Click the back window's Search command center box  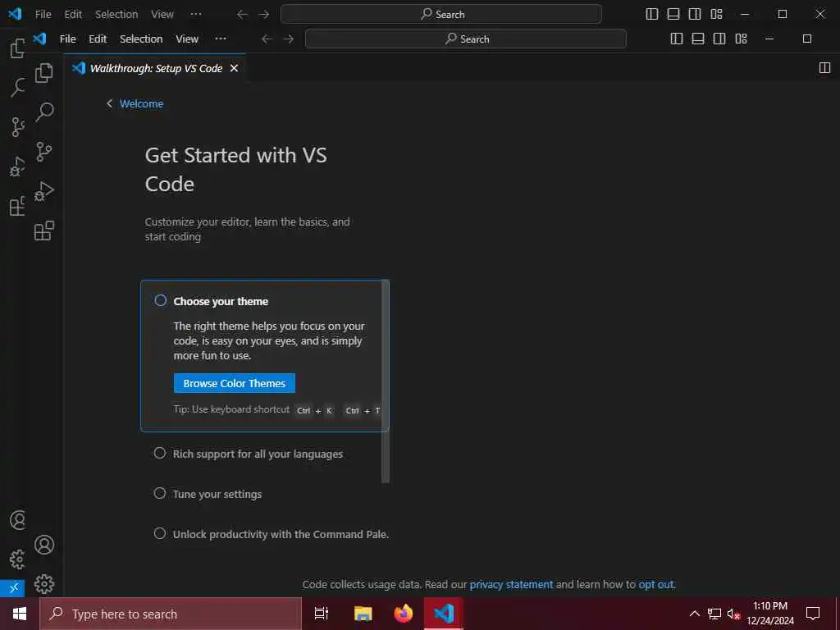coord(441,15)
